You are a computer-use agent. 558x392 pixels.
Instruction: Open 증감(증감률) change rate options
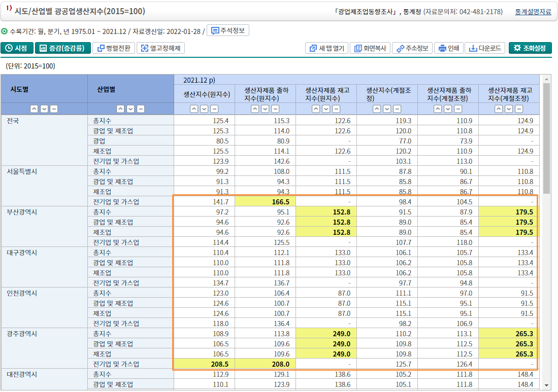click(63, 48)
